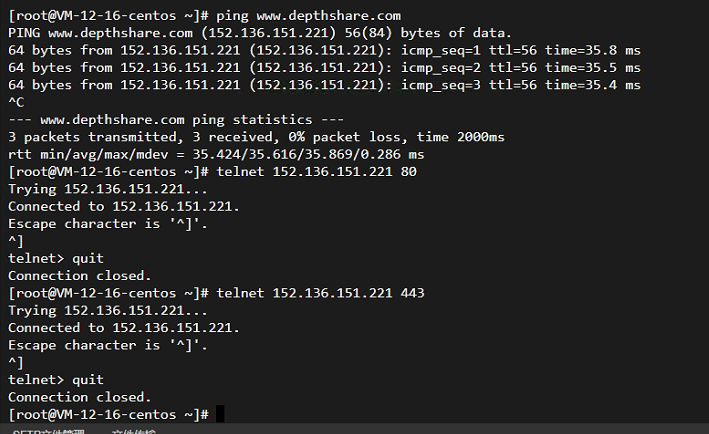Click the last Connection closed message

pos(80,397)
